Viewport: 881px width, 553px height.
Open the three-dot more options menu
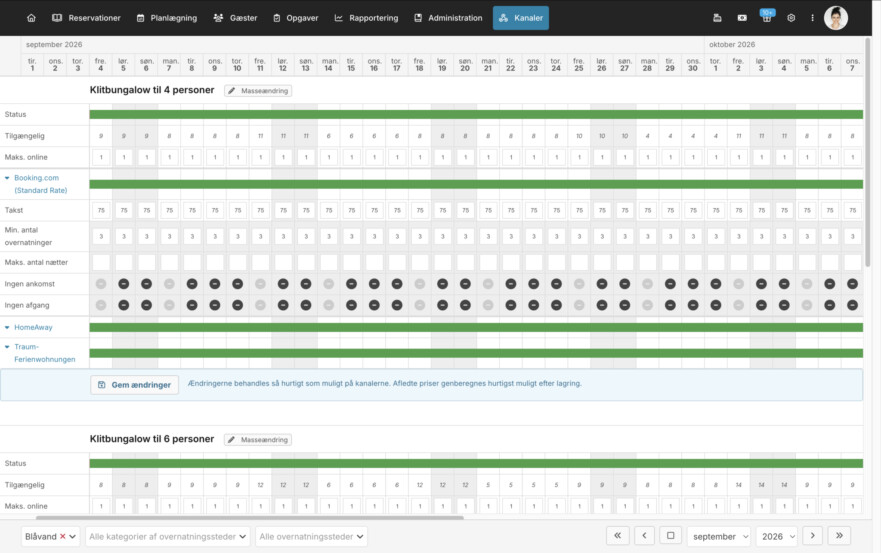tap(812, 18)
